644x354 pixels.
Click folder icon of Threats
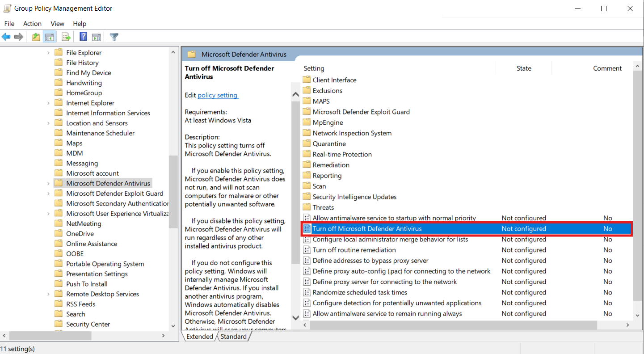click(307, 207)
